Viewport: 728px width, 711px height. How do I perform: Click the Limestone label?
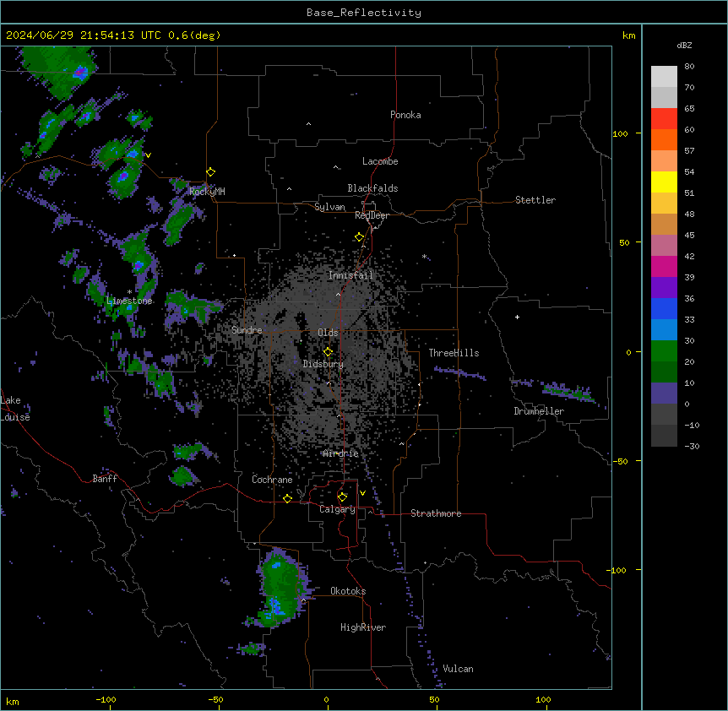(x=129, y=301)
